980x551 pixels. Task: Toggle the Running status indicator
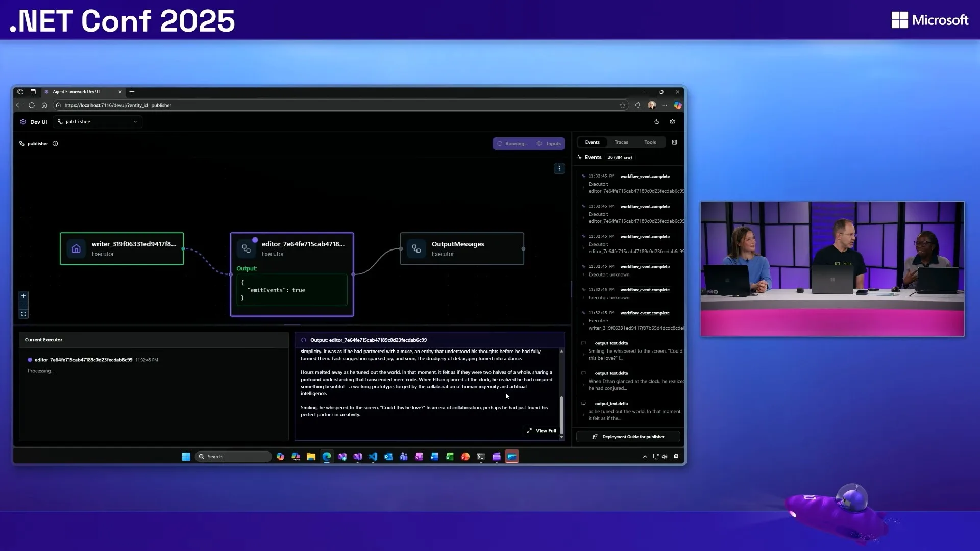point(512,143)
